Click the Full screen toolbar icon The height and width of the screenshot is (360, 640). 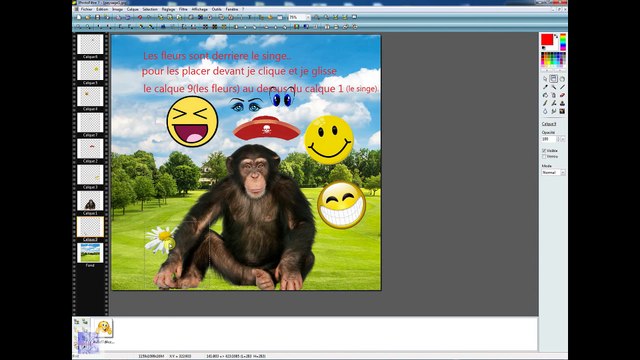click(354, 17)
